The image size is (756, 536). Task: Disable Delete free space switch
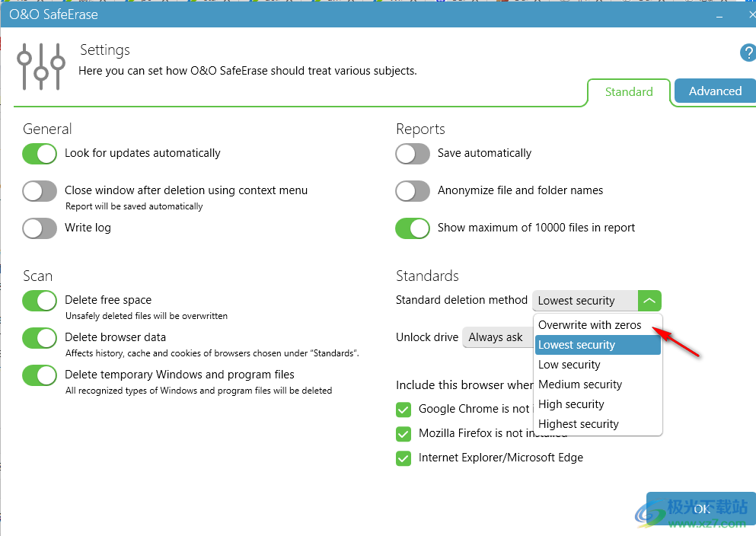[x=40, y=301]
